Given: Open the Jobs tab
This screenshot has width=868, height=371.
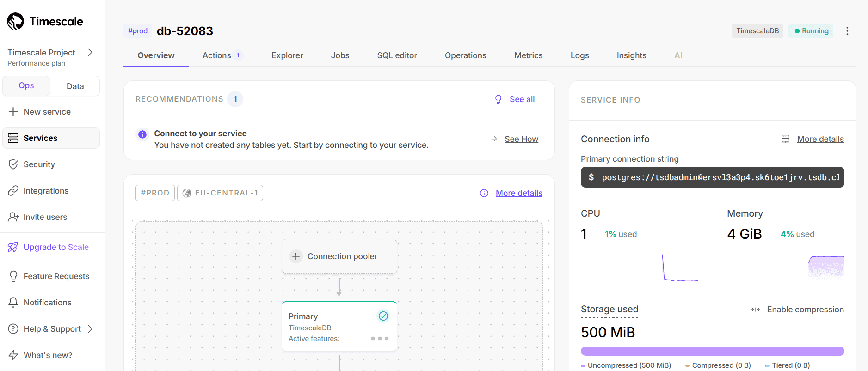Looking at the screenshot, I should [x=340, y=55].
